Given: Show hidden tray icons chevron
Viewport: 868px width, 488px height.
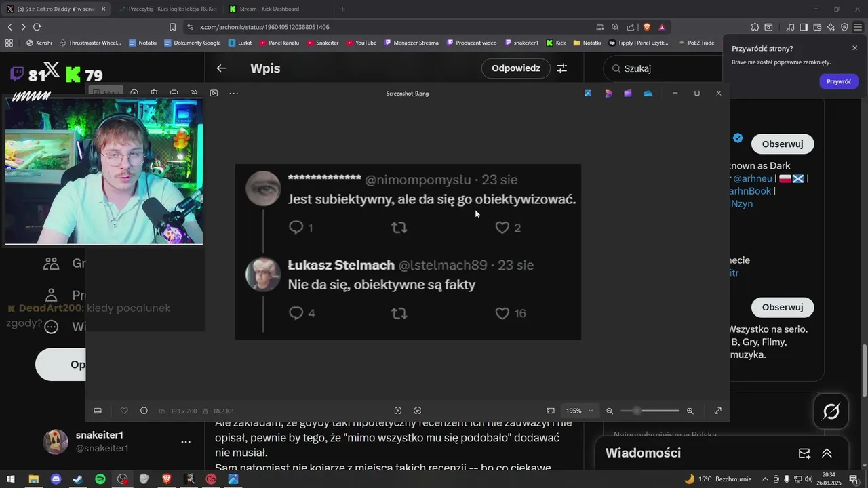Looking at the screenshot, I should [x=766, y=479].
